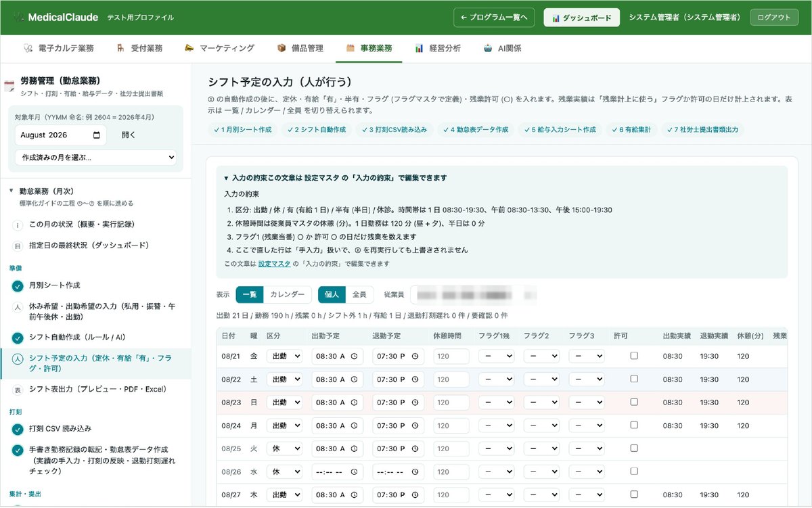This screenshot has height=508, width=812.
Task: Tick the 許可 checkbox for 08/22
Action: click(634, 379)
